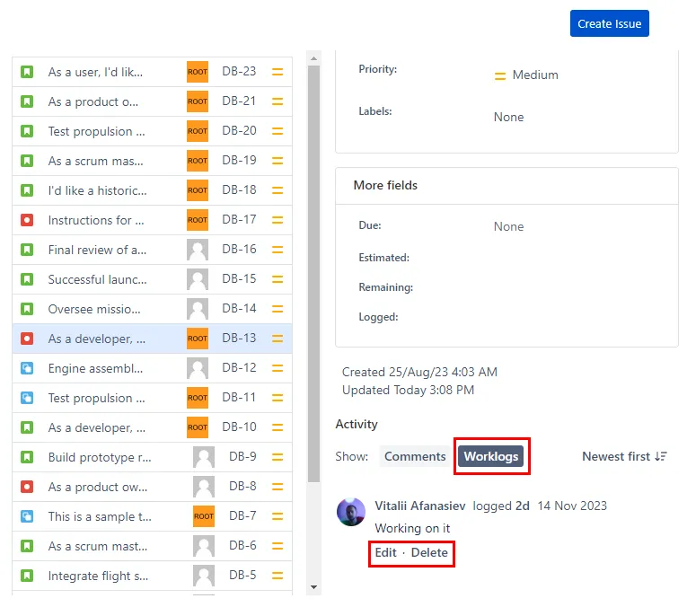687x616 pixels.
Task: Click ROOT assignee avatar on DB-13
Action: (x=198, y=339)
